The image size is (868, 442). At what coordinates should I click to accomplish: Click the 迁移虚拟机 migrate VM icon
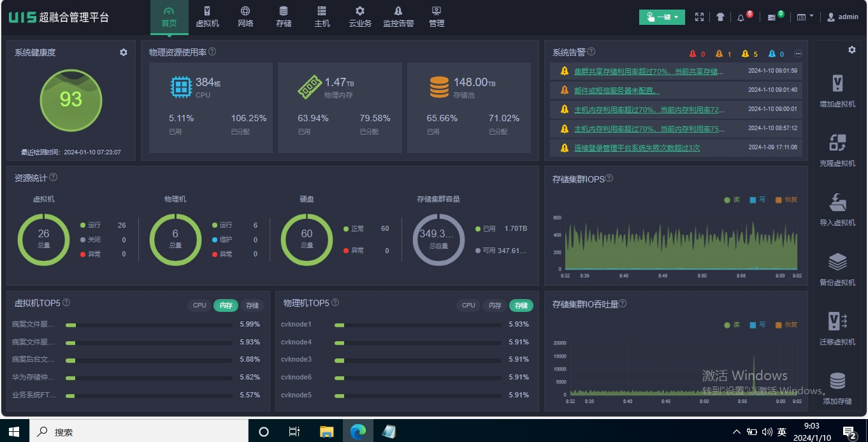point(837,321)
